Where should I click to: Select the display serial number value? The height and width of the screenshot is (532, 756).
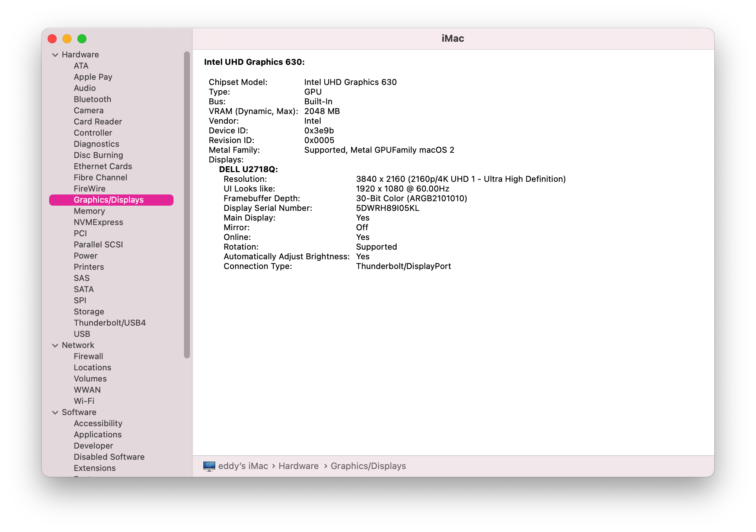pyautogui.click(x=387, y=208)
